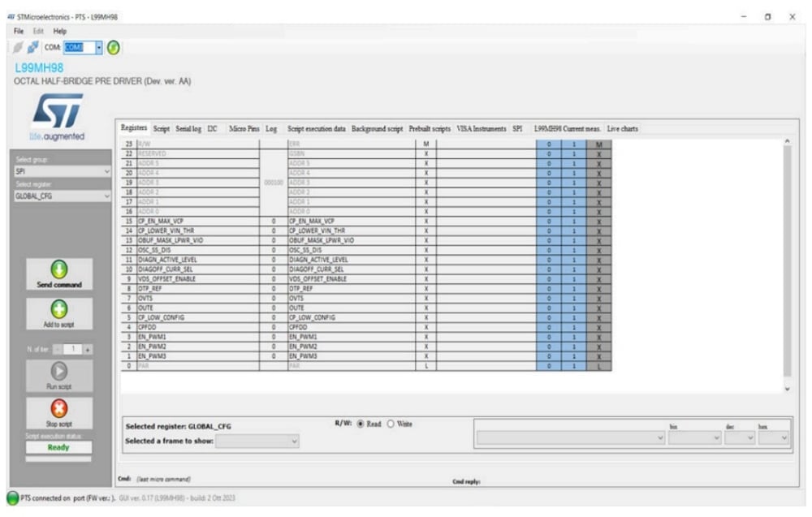Click the register table vertical scrollbar
812x517 pixels.
[786, 260]
